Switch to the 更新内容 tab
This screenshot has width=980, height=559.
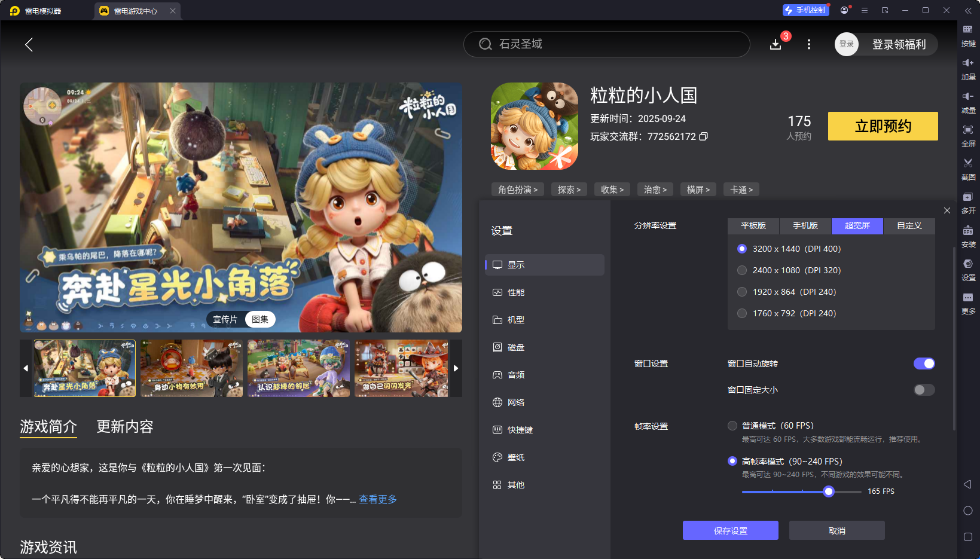(x=124, y=427)
